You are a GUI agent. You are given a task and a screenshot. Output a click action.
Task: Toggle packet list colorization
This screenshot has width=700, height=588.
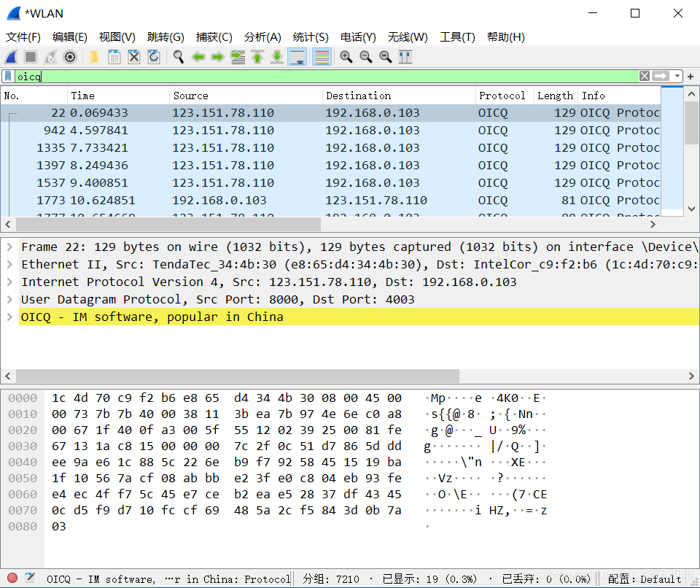[322, 57]
